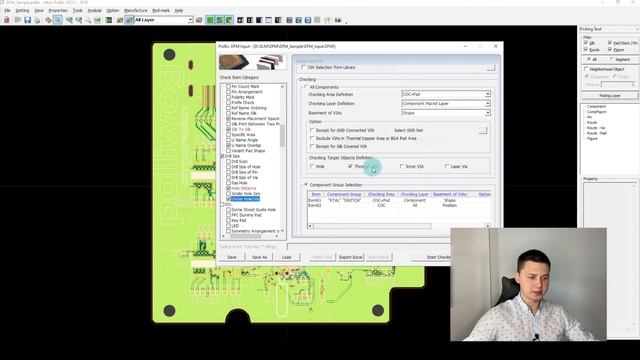Viewport: 640px width, 360px height.
Task: Open the Setting menu
Action: [x=22, y=11]
